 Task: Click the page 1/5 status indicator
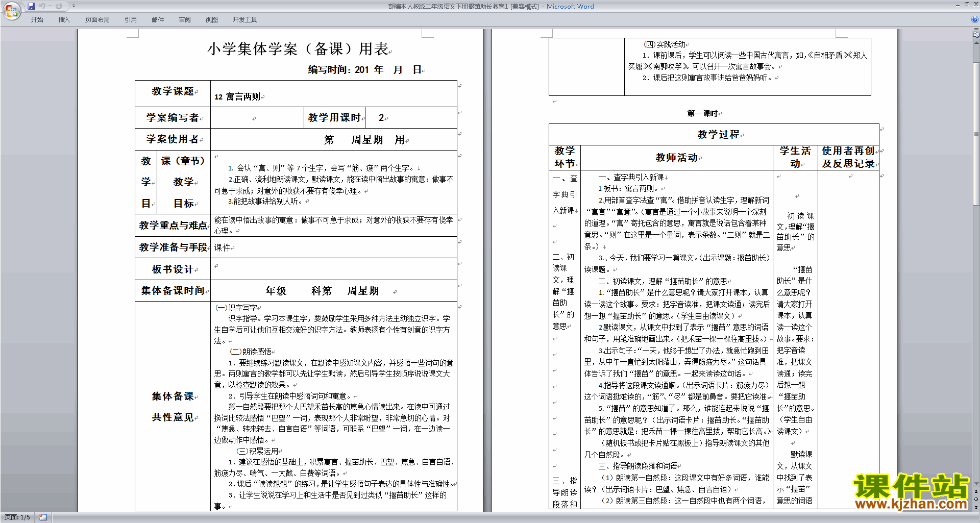[17, 517]
